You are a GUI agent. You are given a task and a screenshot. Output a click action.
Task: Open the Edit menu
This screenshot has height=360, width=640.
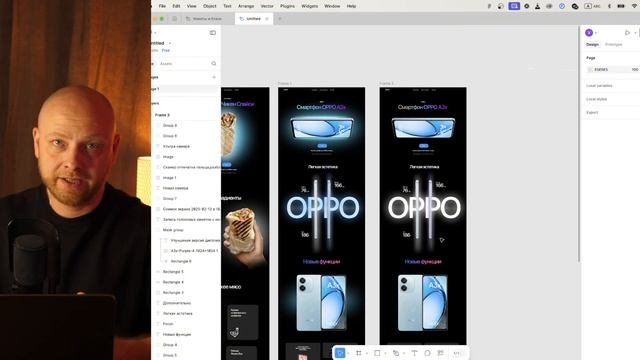[176, 6]
